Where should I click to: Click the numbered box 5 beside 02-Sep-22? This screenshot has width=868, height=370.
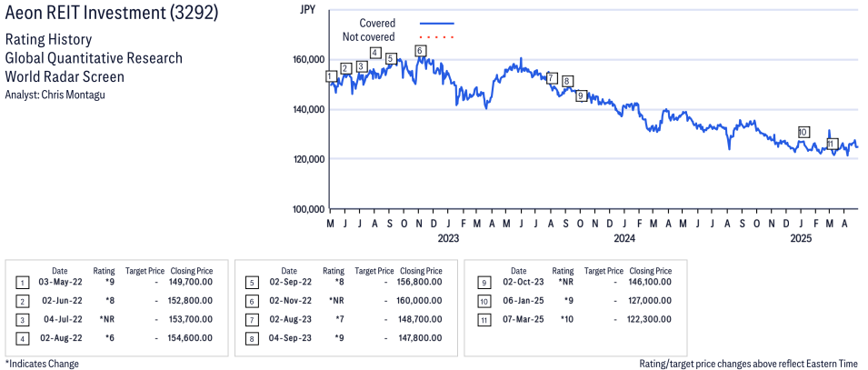[252, 282]
